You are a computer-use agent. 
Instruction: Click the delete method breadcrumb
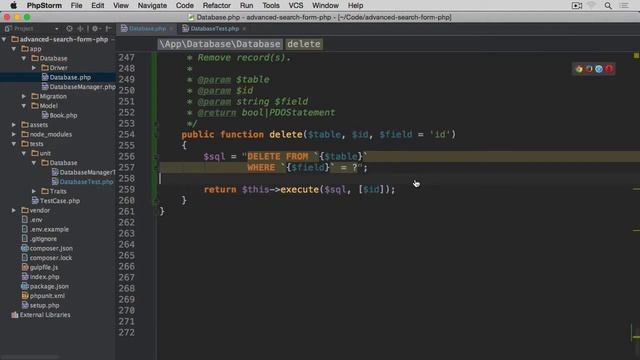[x=304, y=44]
